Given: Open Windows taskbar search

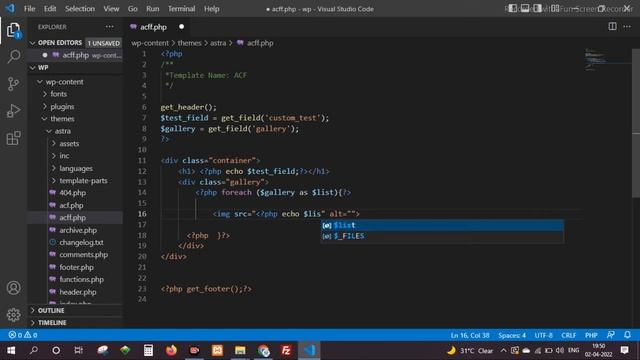Looking at the screenshot, I should pyautogui.click(x=34, y=351).
